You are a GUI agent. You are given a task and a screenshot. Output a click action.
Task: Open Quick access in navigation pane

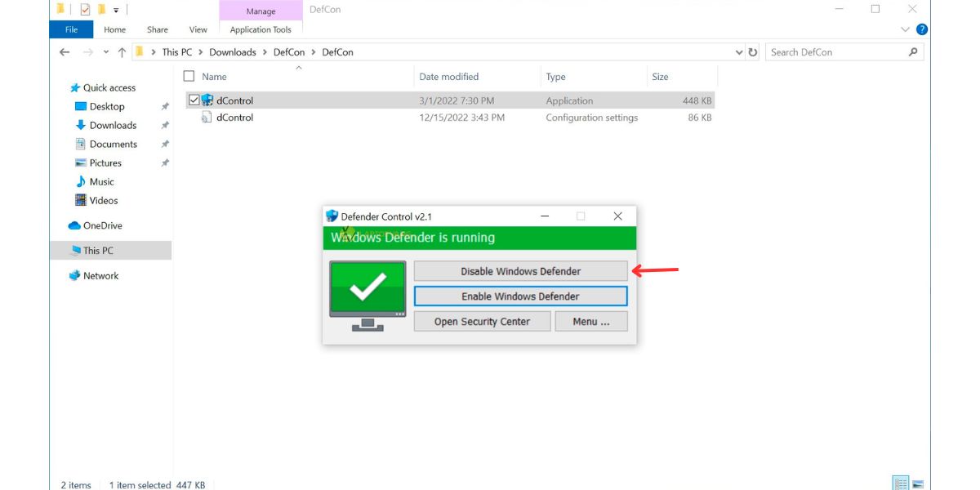coord(109,87)
